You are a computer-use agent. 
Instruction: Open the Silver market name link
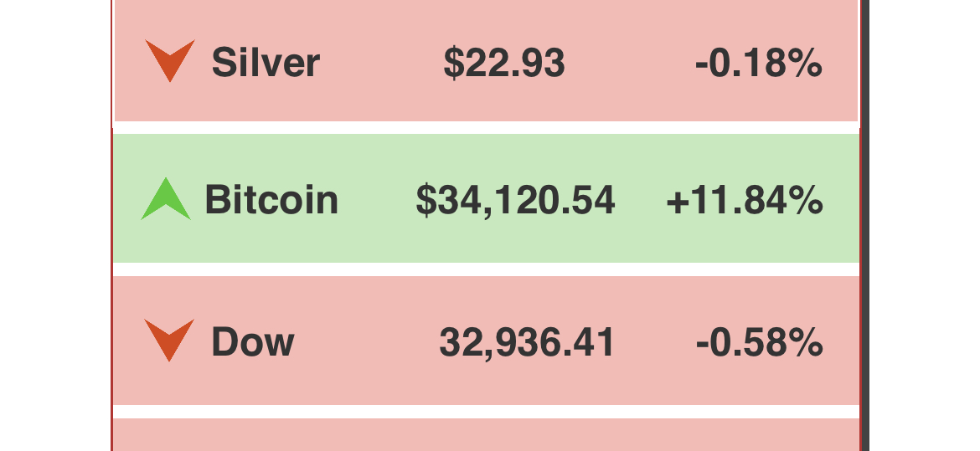pos(266,63)
